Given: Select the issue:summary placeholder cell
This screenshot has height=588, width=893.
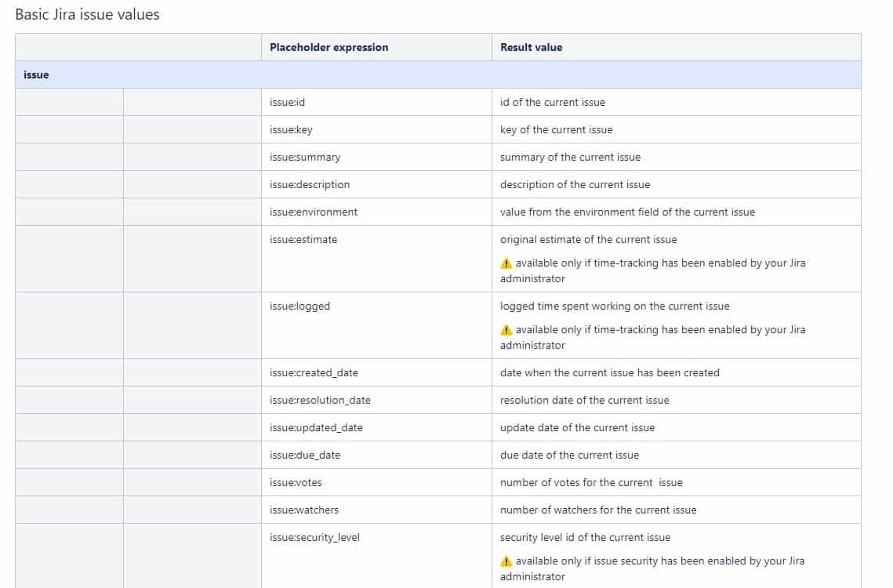Looking at the screenshot, I should click(x=304, y=157).
